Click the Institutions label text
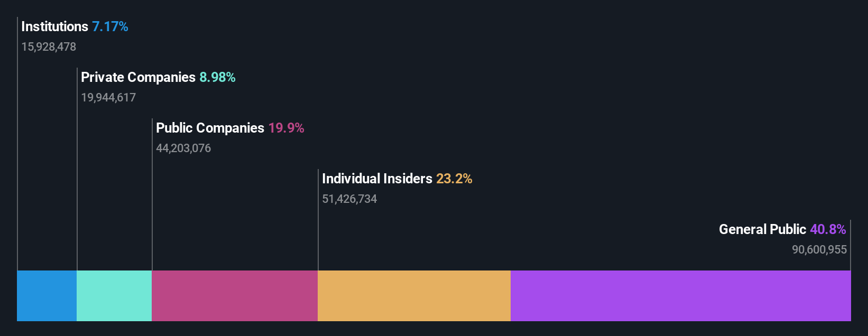This screenshot has width=868, height=336. (x=54, y=26)
